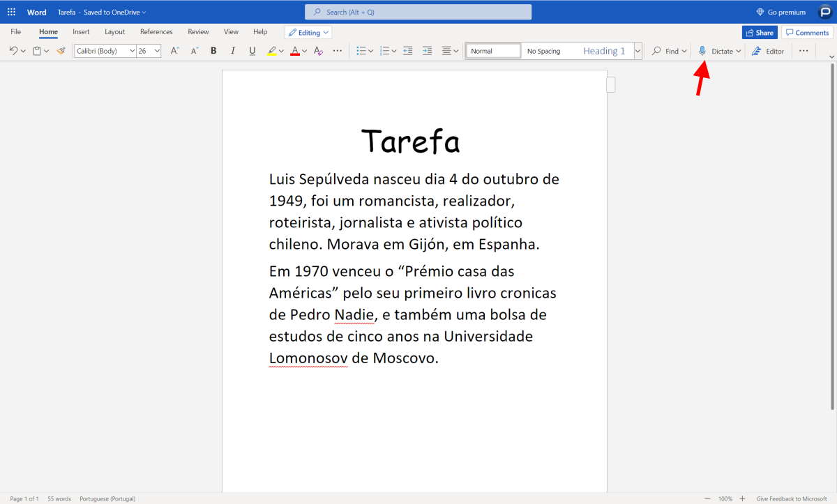Click the Clear Formatting icon
This screenshot has height=504, width=837.
click(x=318, y=51)
